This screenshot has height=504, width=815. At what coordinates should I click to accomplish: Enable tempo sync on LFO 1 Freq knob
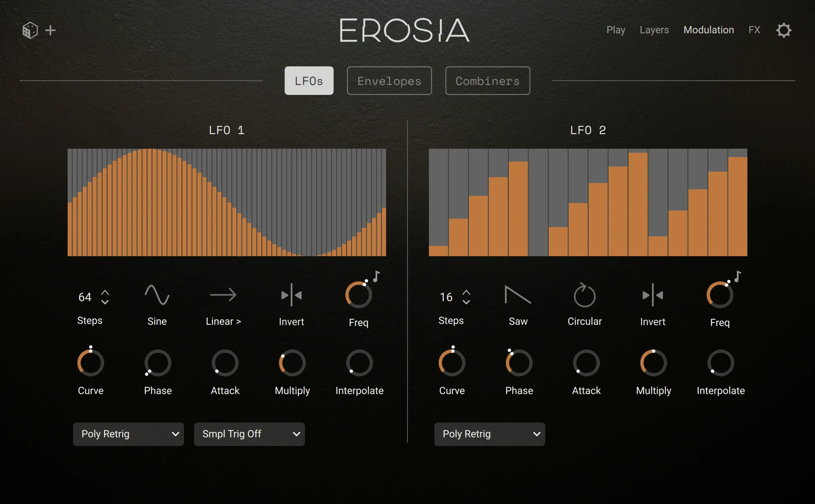click(375, 276)
